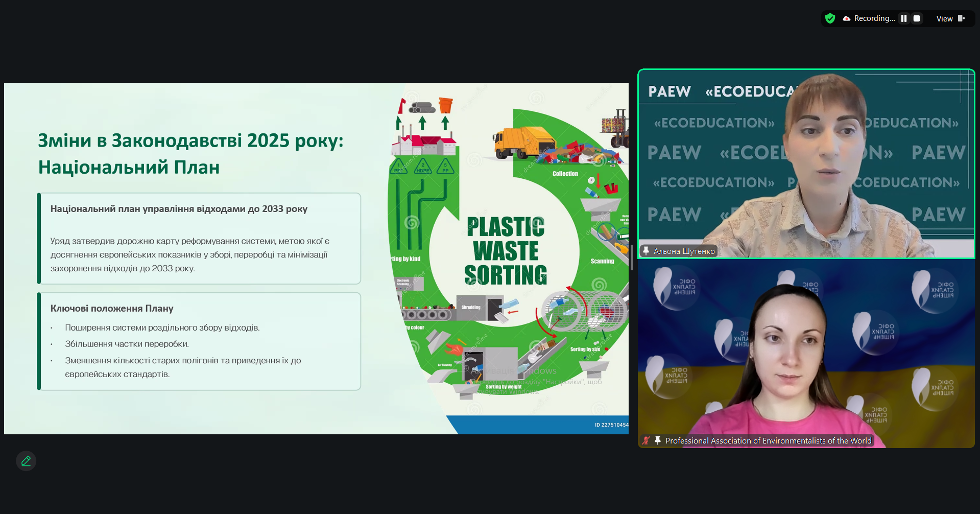980x514 pixels.
Task: Click the muted microphone icon on bottom tile
Action: pos(647,440)
